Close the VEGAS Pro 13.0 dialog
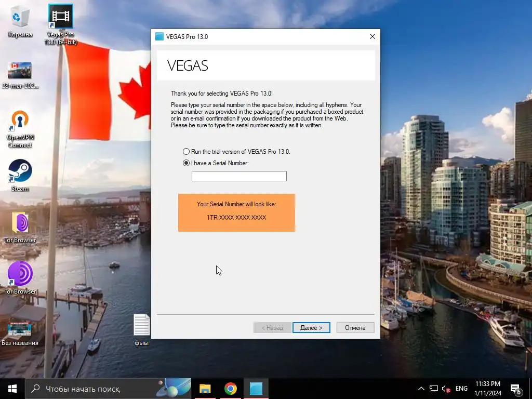Screen dimensions: 532x399 (372, 36)
